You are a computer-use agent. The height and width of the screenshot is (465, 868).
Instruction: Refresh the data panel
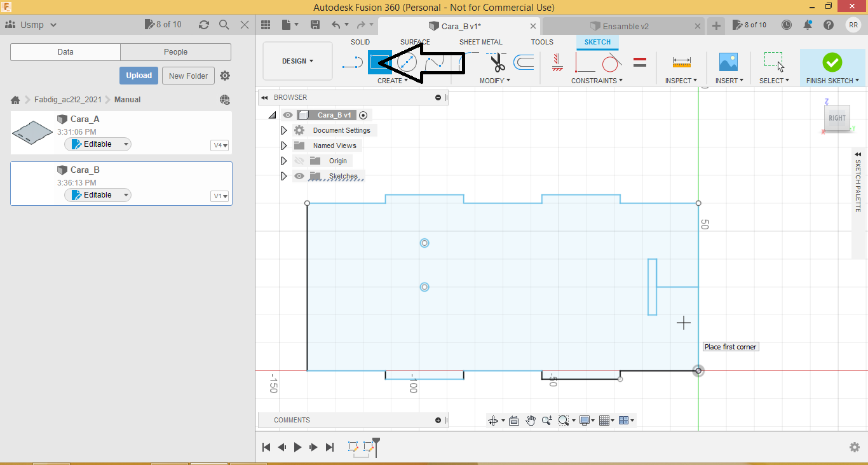[203, 25]
